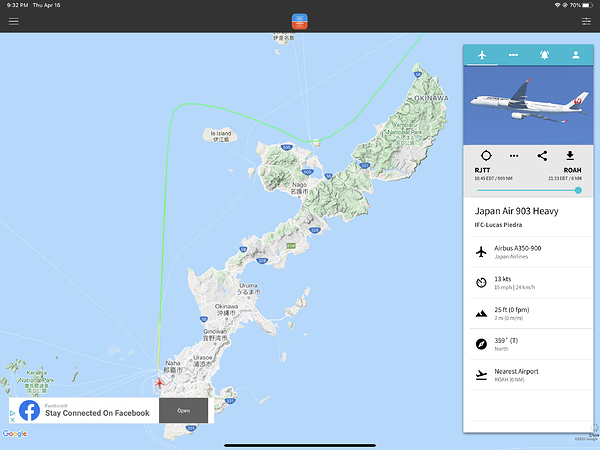The height and width of the screenshot is (450, 600).
Task: Share this flight
Action: click(x=542, y=156)
